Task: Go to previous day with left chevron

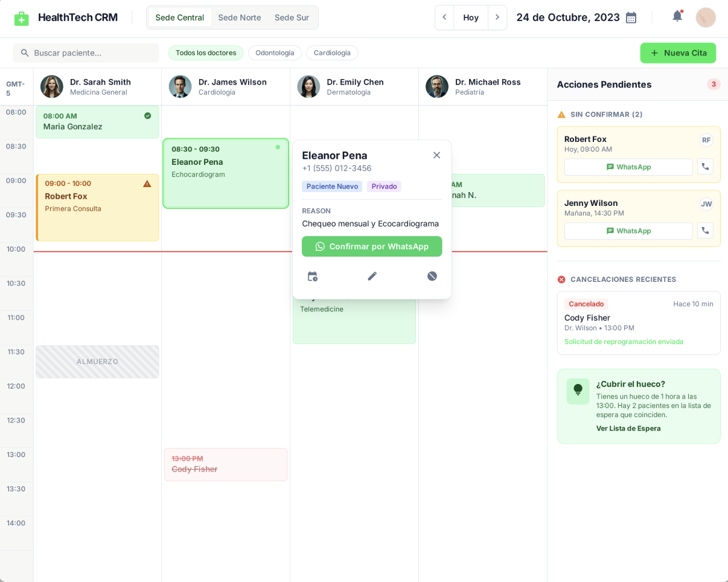Action: coord(444,18)
